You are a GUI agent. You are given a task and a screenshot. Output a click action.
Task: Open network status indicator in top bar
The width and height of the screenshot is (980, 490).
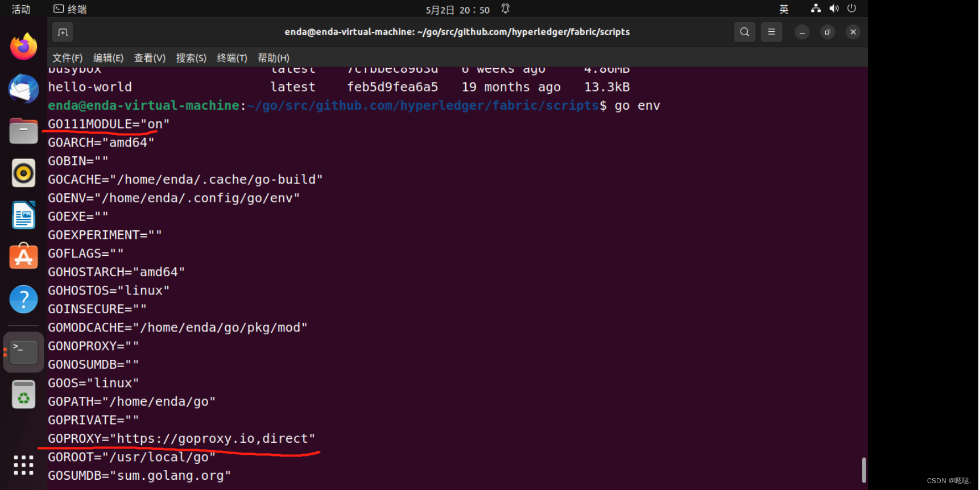pos(816,9)
